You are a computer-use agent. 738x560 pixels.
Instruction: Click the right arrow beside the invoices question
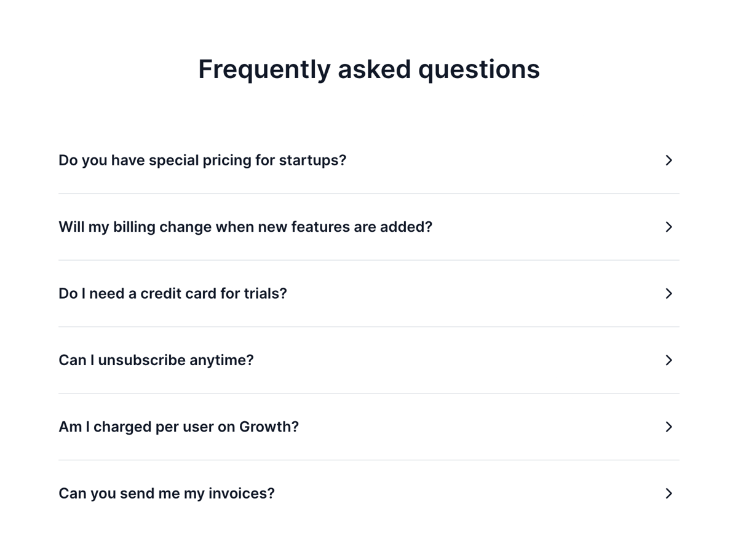[x=669, y=493]
